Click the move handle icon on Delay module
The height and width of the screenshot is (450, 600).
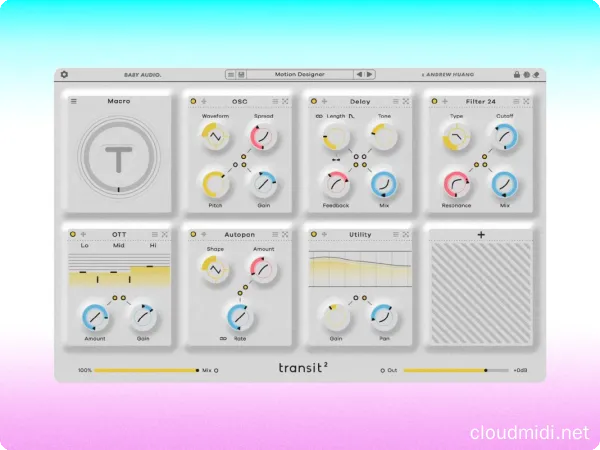click(324, 101)
